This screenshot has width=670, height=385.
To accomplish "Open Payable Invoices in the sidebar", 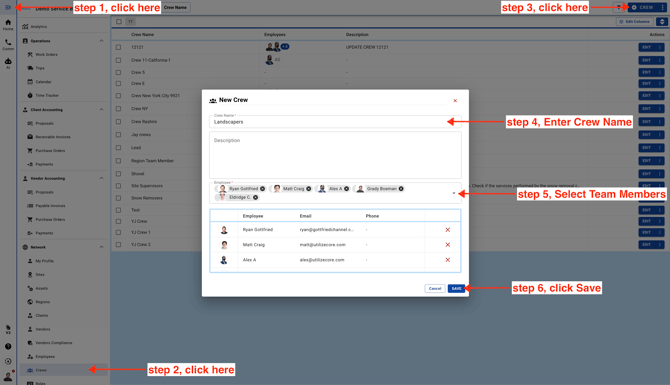I will point(50,206).
